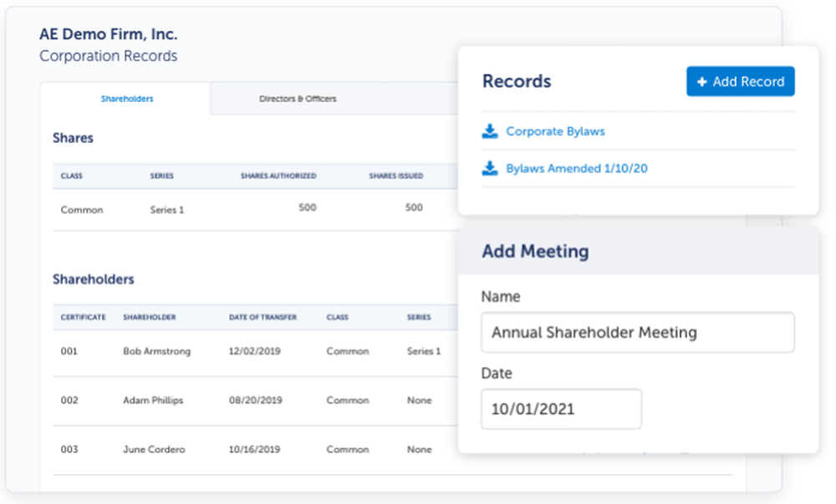This screenshot has height=504, width=836.
Task: Click the transfer date 08/20/2019
Action: [255, 400]
